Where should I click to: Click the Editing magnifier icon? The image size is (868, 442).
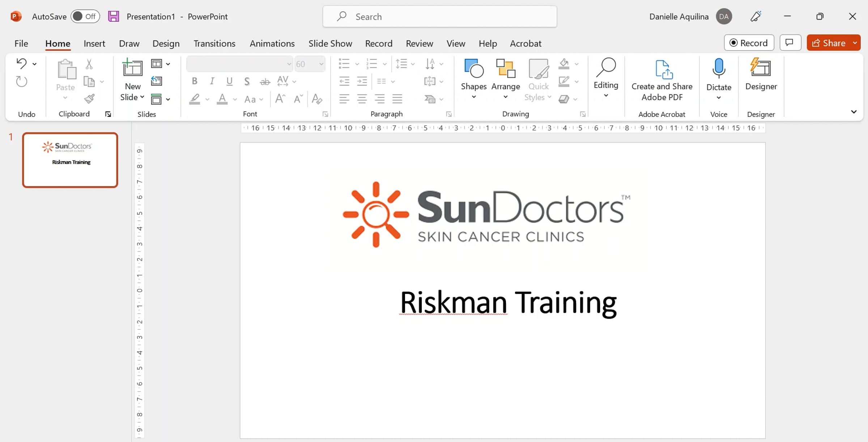pyautogui.click(x=606, y=67)
